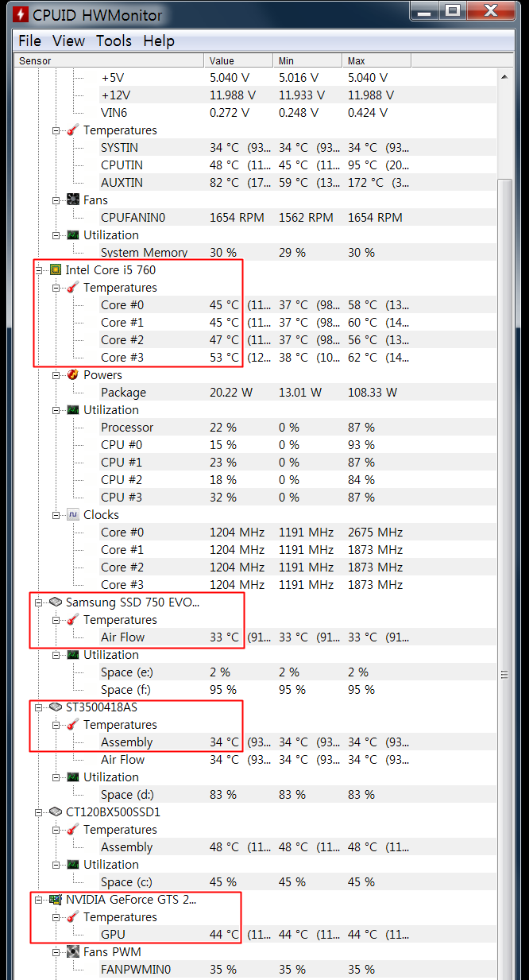Click the 1654 RPM value for CPUFANIN0
This screenshot has width=529, height=980.
tap(237, 218)
